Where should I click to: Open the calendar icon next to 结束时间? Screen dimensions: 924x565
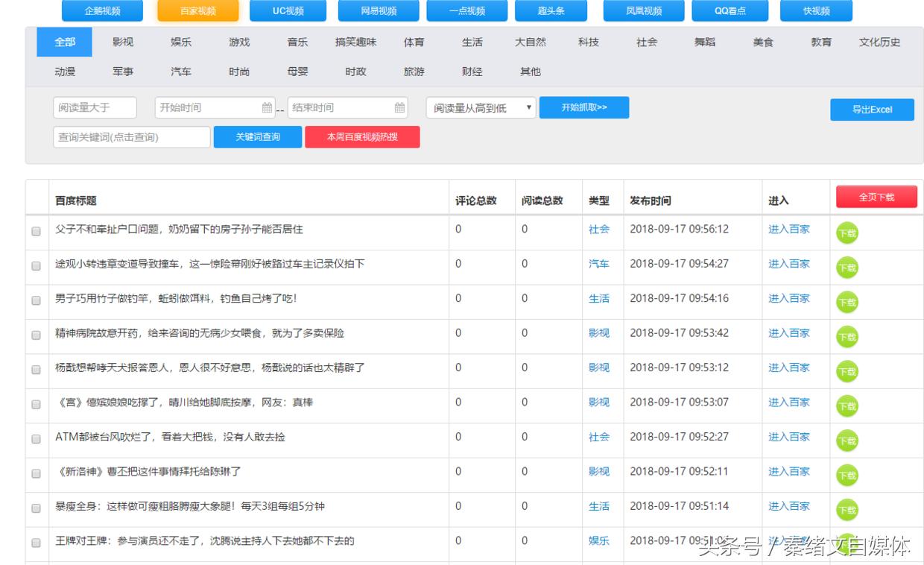[400, 107]
